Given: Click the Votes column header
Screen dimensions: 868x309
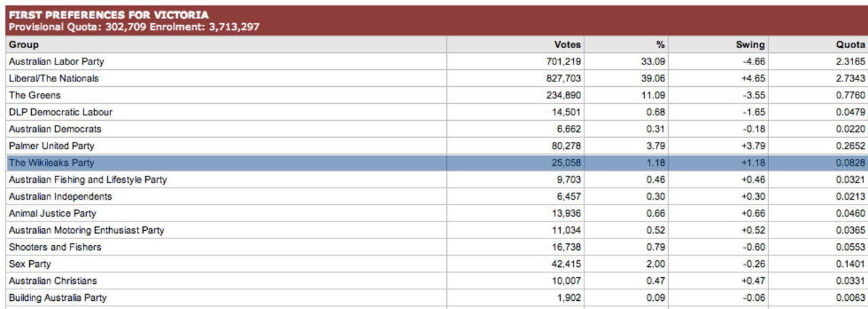Looking at the screenshot, I should [567, 45].
